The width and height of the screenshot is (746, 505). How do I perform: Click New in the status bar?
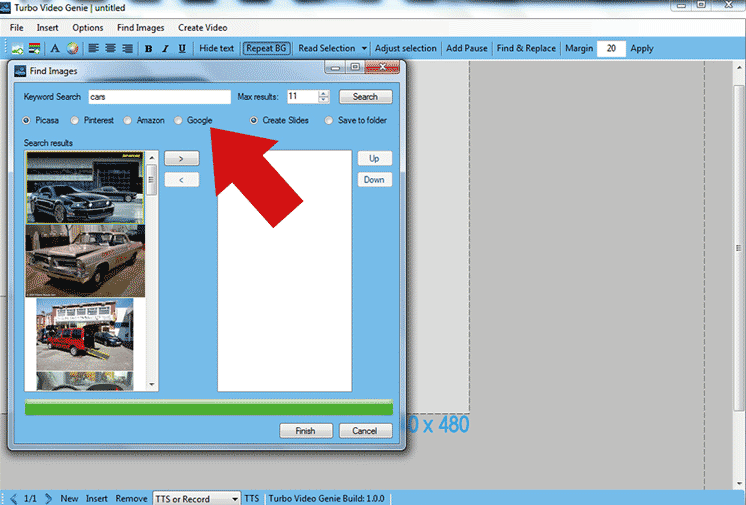(69, 499)
